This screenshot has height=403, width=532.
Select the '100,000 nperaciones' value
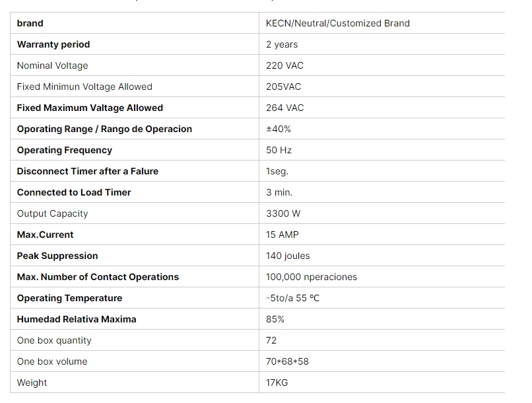(312, 277)
